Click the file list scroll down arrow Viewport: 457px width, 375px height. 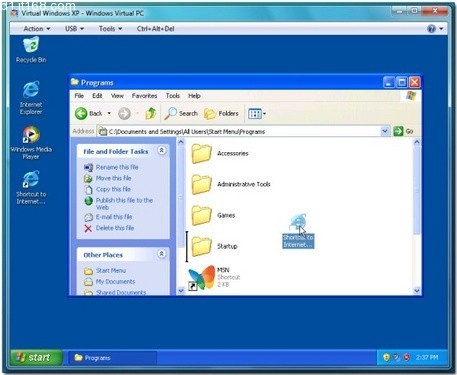point(417,291)
